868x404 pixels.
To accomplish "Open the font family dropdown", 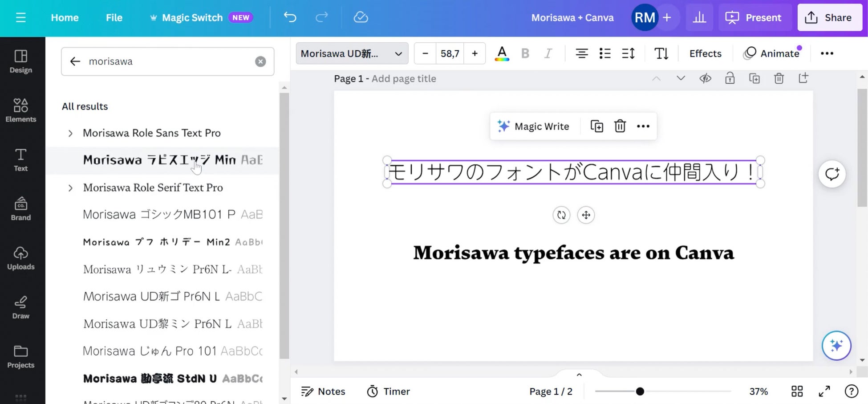I will coord(352,53).
